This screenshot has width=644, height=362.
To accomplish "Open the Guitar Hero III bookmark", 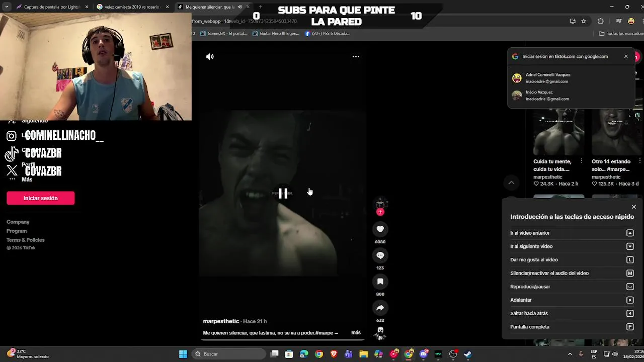I will click(x=276, y=34).
